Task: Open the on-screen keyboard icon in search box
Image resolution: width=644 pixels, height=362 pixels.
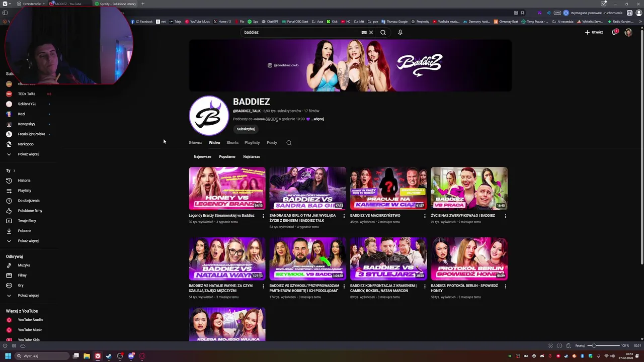Action: [x=364, y=32]
